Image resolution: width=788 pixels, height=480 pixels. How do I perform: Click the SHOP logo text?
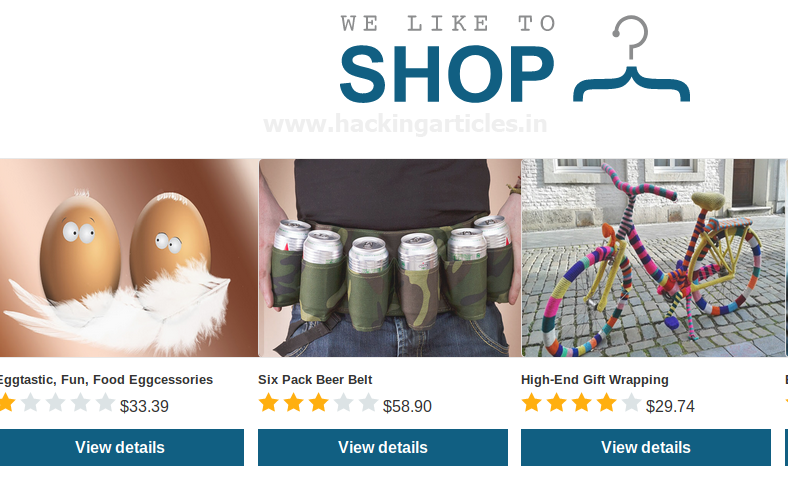pyautogui.click(x=447, y=74)
